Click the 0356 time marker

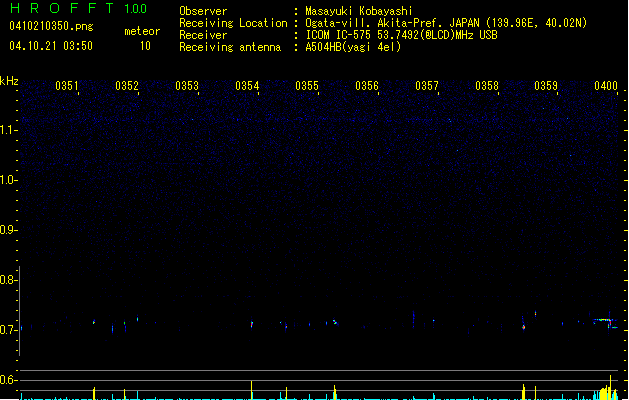tap(367, 86)
